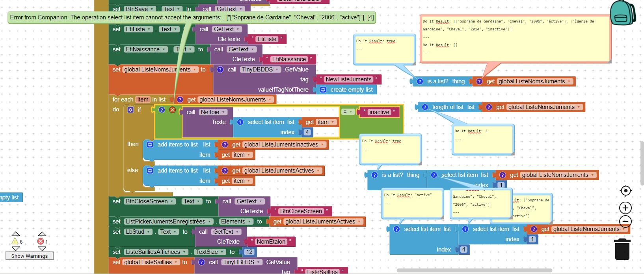
Task: Click the horizontal scrollbar at bottom
Action: click(474, 270)
